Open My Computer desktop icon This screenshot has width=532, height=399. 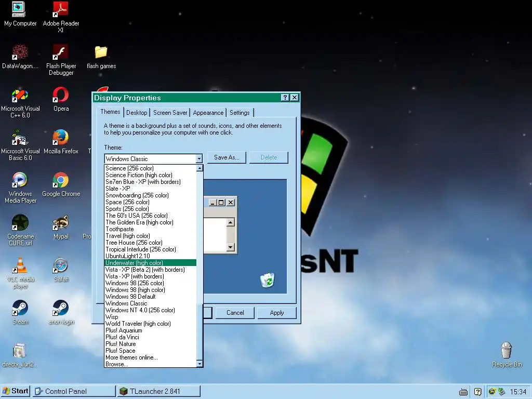tap(19, 14)
